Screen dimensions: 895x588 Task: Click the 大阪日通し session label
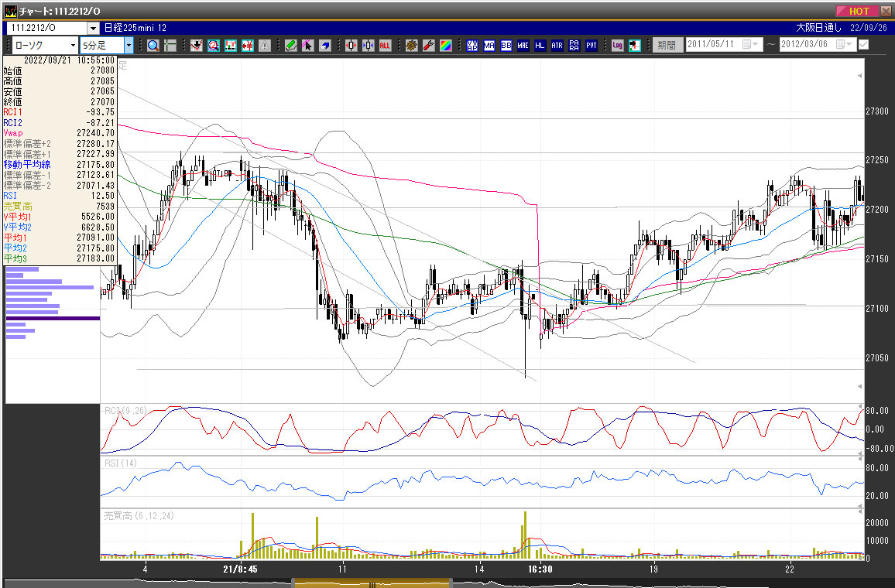(x=818, y=27)
